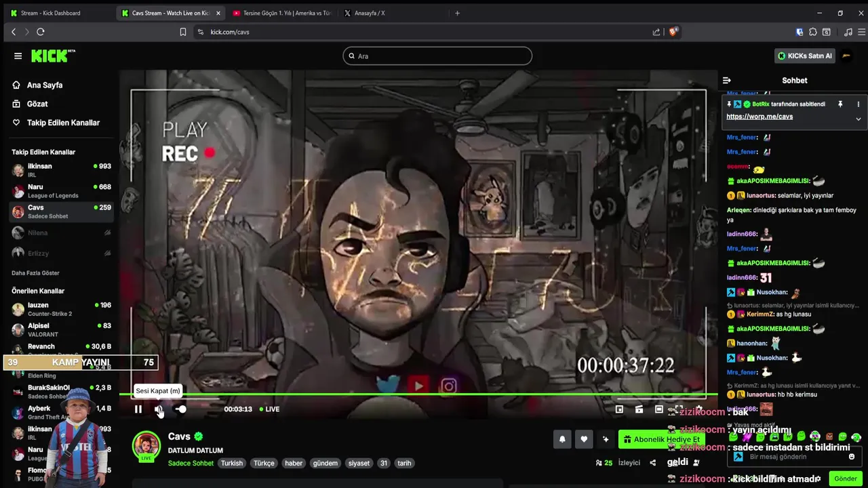The image size is (868, 488).
Task: Adjust the player volume slider knob
Action: [182, 409]
